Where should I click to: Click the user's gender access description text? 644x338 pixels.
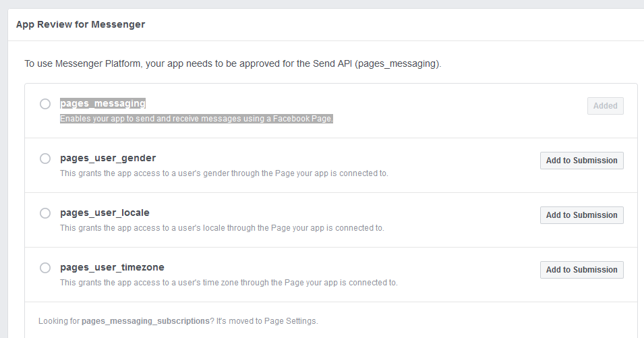pyautogui.click(x=224, y=173)
